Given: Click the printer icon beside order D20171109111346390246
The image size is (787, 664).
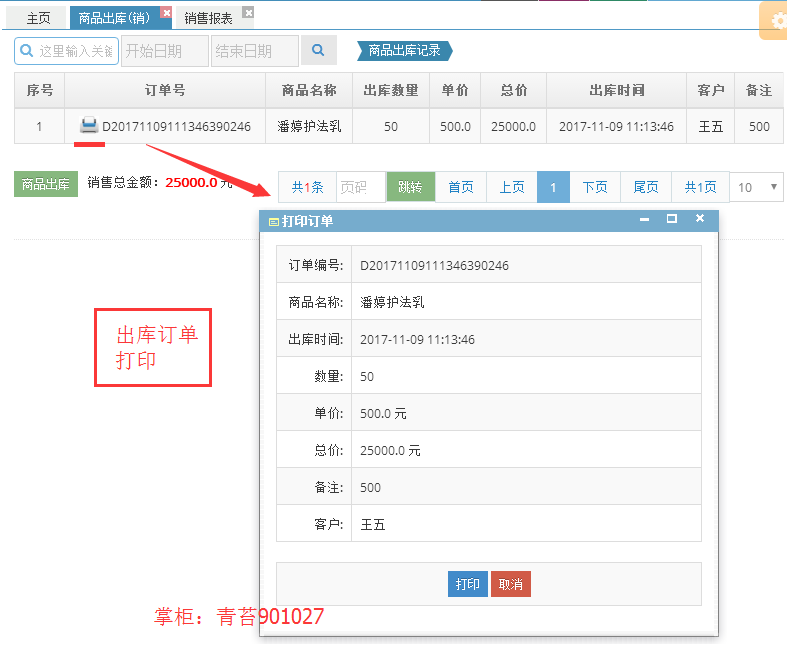Looking at the screenshot, I should (x=89, y=125).
